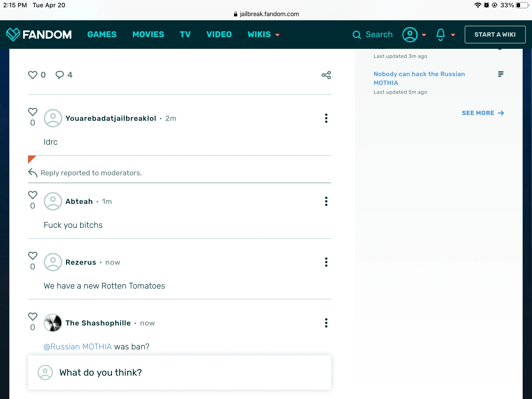Open the GAMES menu item
532x399 pixels.
pos(102,35)
